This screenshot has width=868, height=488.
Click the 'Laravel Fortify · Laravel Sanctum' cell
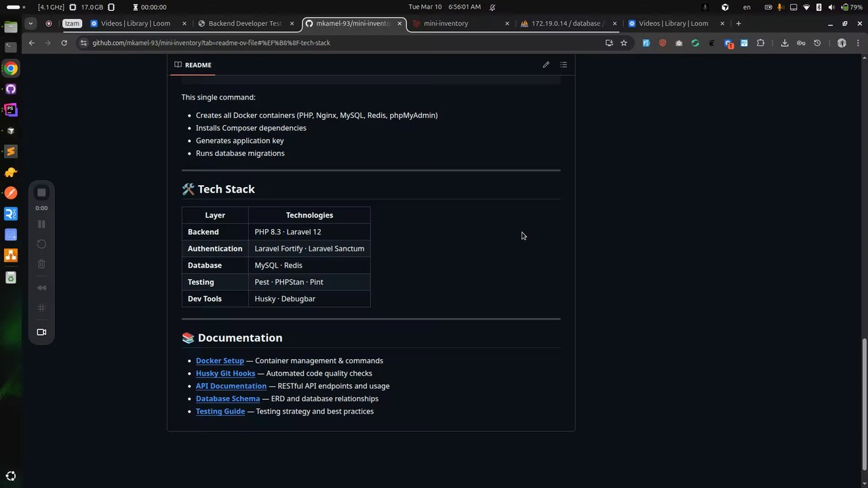(x=309, y=249)
